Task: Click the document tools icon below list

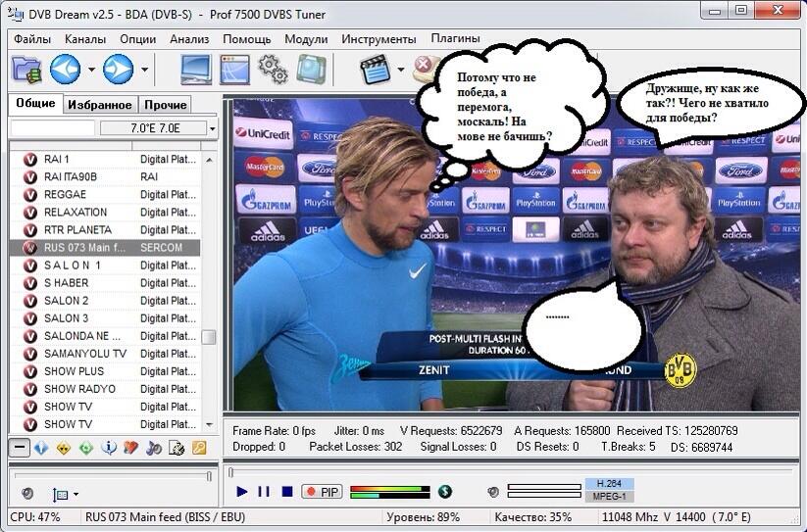Action: (x=177, y=448)
